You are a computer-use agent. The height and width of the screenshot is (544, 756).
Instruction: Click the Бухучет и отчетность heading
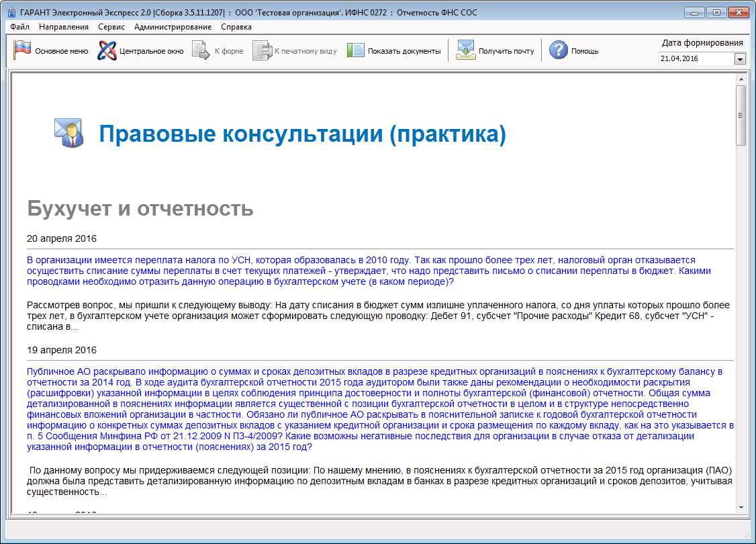140,209
